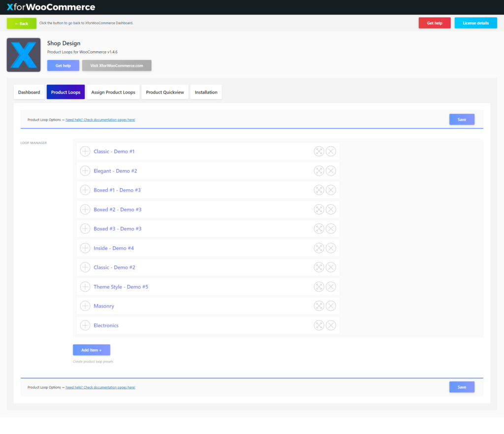This screenshot has width=504, height=434.
Task: Click the blue Get help button under Shop Design
Action: (63, 66)
